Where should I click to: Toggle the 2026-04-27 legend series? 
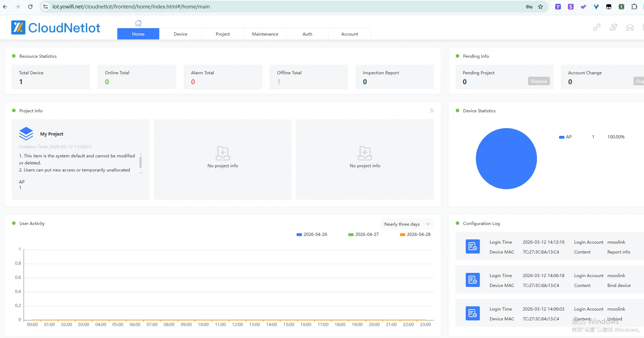click(363, 234)
